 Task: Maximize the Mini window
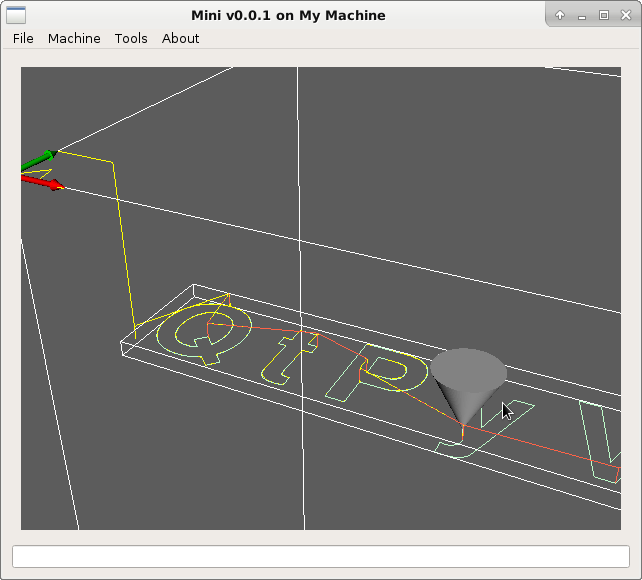coord(604,15)
